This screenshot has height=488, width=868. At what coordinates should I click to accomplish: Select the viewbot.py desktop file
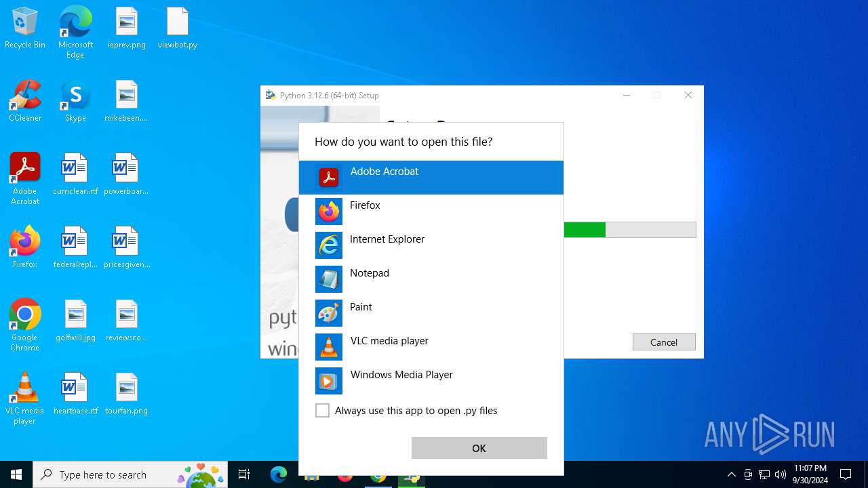click(178, 28)
